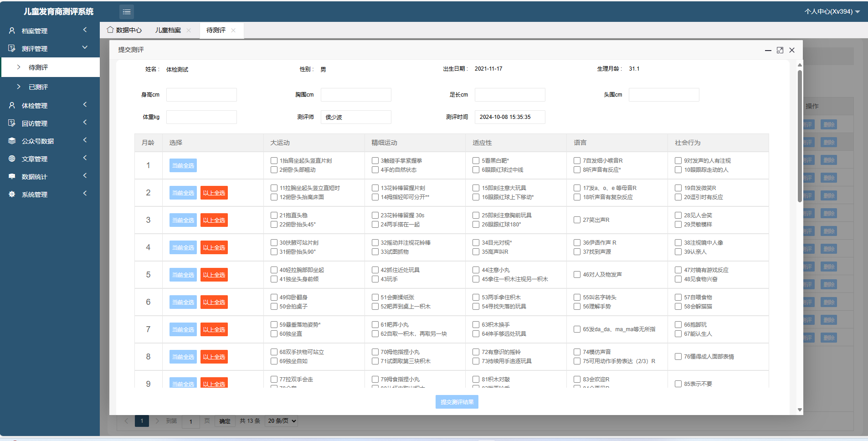This screenshot has width=868, height=441.
Task: Open the 个人中心 user dropdown
Action: 832,11
